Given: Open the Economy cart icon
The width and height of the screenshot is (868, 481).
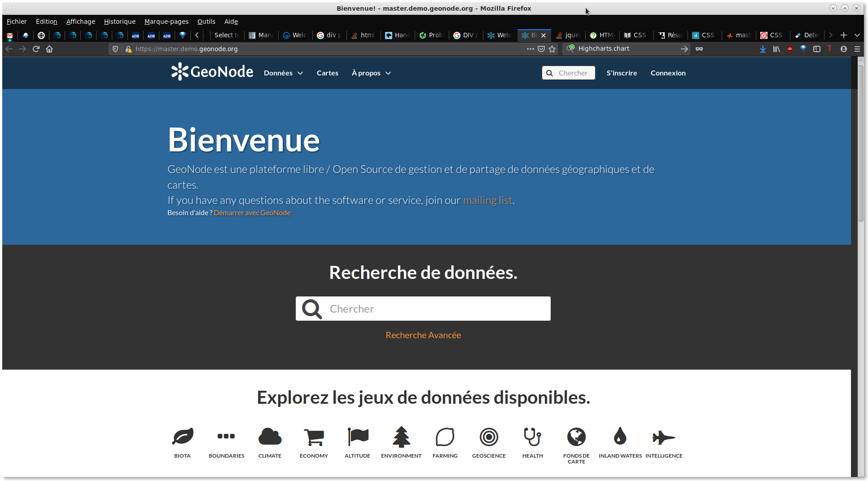Looking at the screenshot, I should (x=314, y=437).
